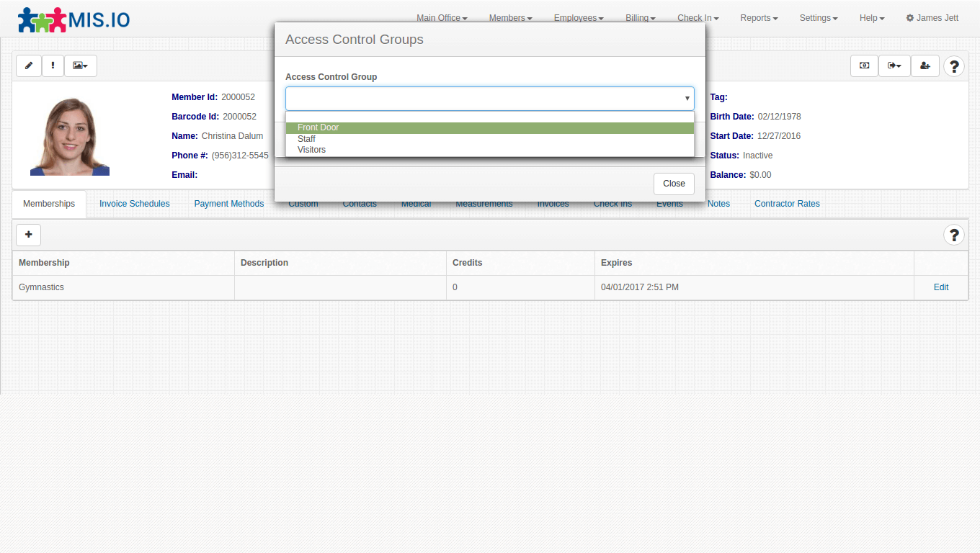Image resolution: width=980 pixels, height=553 pixels.
Task: Open help for the member profile toolbar
Action: [954, 66]
